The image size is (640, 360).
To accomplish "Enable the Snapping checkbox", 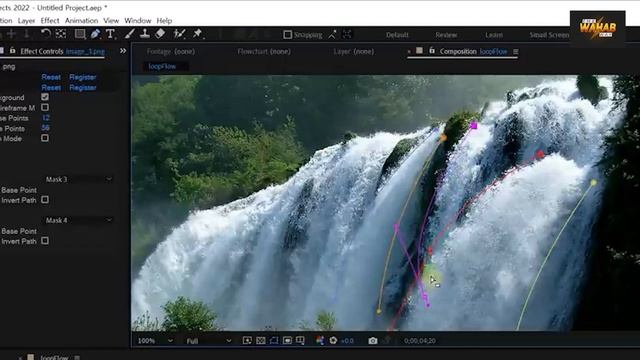I will tap(288, 35).
